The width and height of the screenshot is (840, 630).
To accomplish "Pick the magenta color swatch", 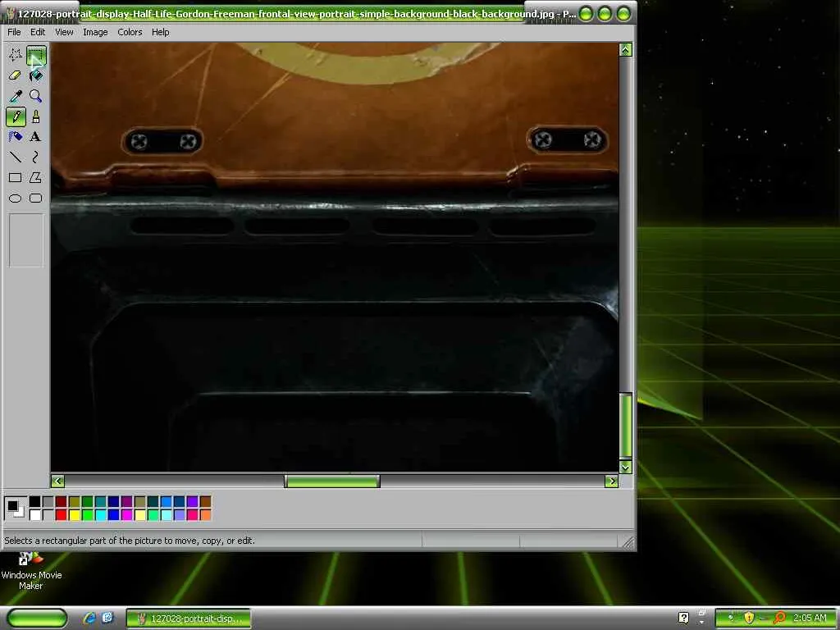I will tap(127, 515).
